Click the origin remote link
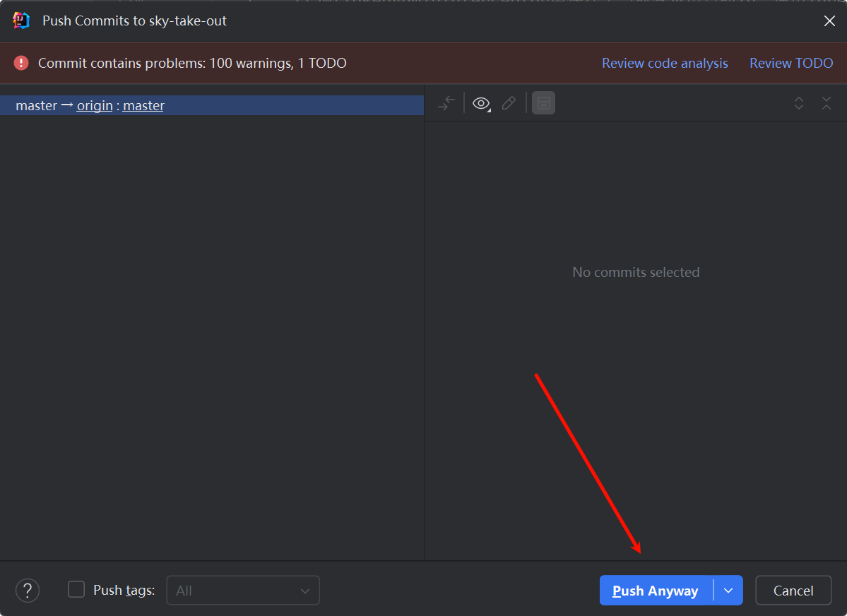Viewport: 847px width, 616px height. click(x=95, y=105)
